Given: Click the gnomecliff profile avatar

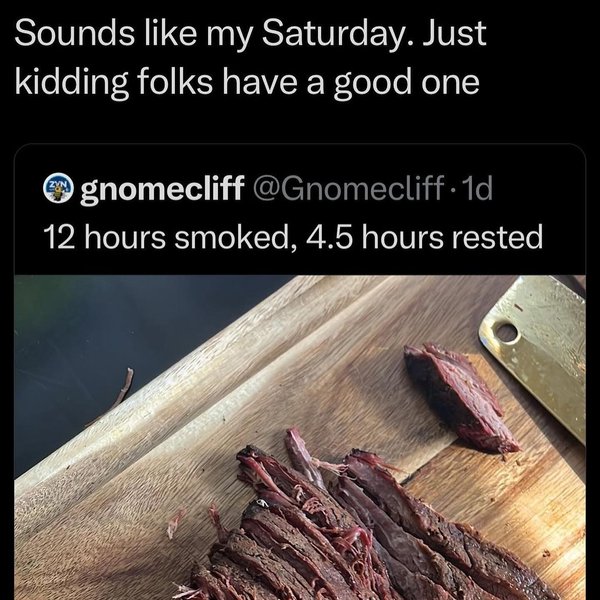Looking at the screenshot, I should tap(58, 188).
